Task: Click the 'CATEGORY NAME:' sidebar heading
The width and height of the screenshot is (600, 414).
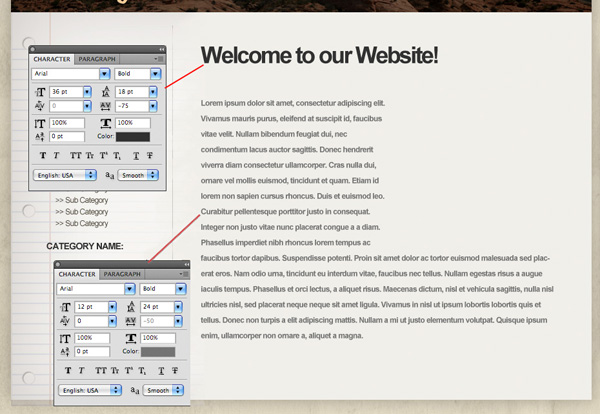Action: point(85,246)
